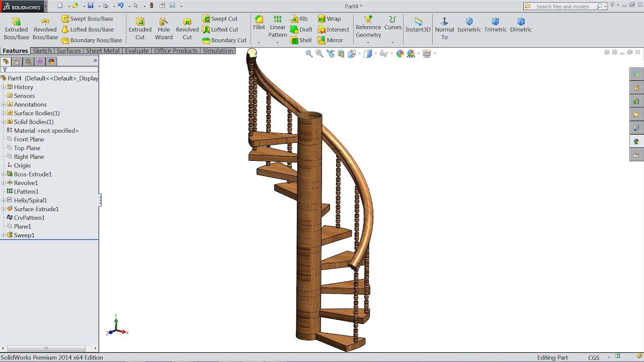Select the Shell tool

[301, 40]
